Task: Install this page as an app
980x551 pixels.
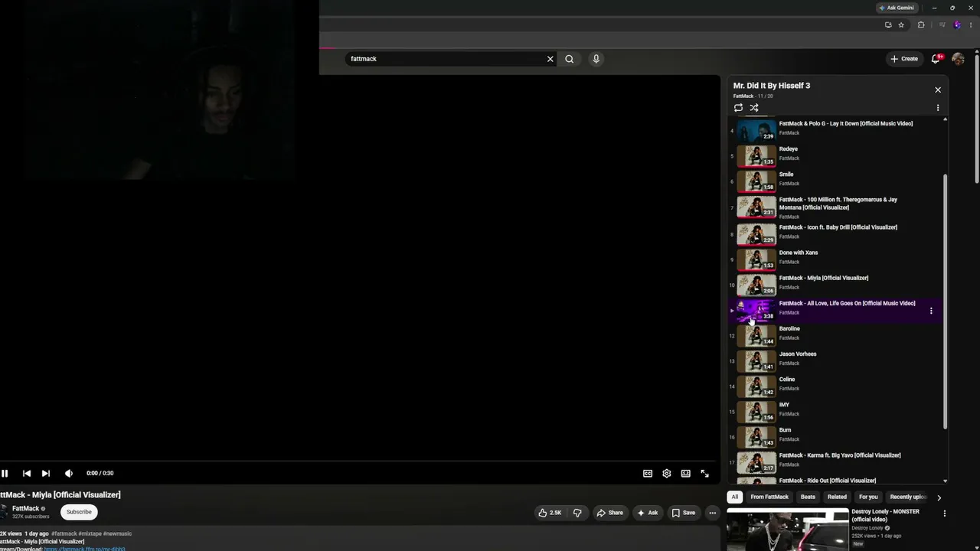Action: tap(888, 24)
